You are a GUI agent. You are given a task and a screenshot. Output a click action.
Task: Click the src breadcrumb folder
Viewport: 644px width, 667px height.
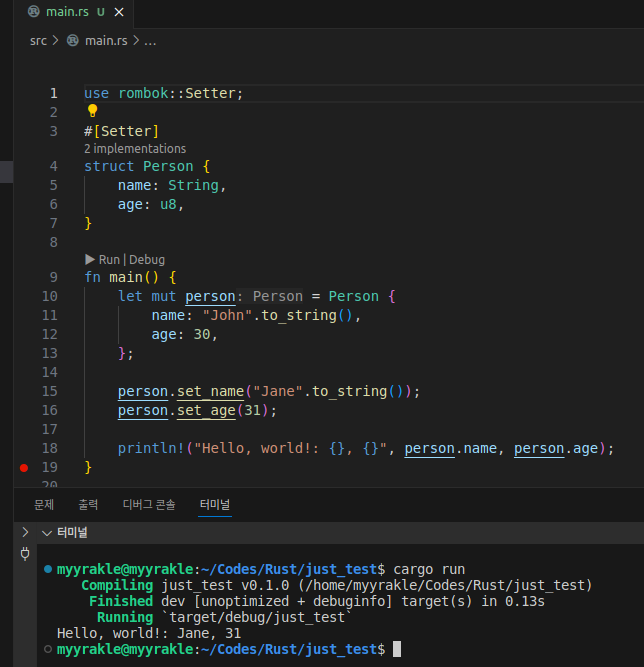(38, 41)
